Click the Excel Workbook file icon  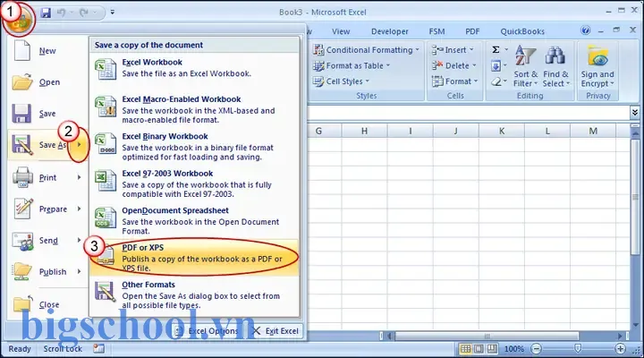(106, 69)
